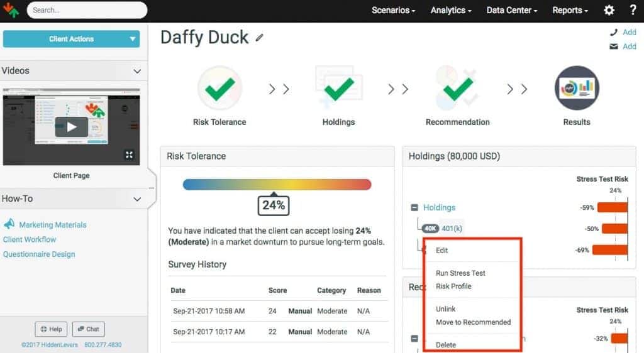
Task: Click into the Search field
Action: point(87,10)
